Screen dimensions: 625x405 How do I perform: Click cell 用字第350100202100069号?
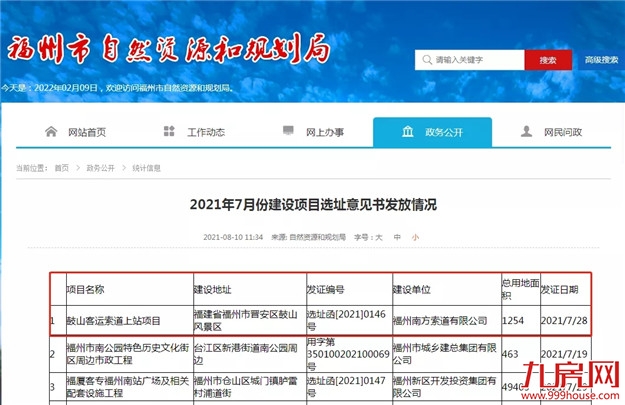(348, 354)
